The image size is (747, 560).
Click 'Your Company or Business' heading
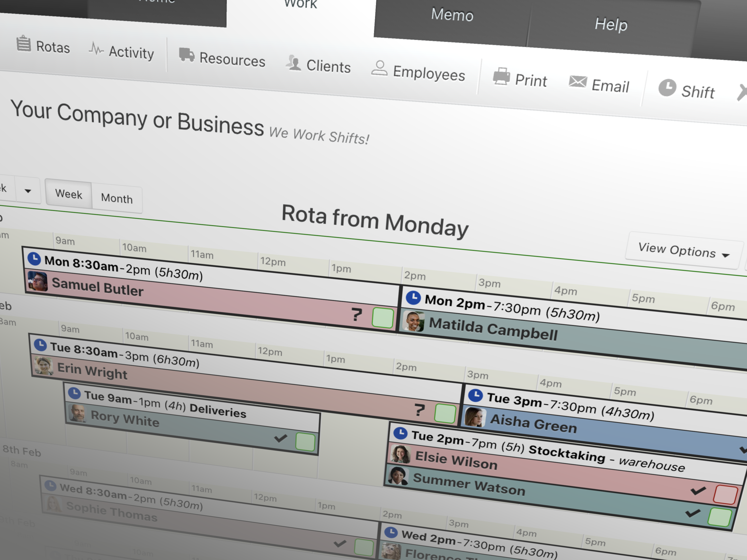(x=137, y=118)
